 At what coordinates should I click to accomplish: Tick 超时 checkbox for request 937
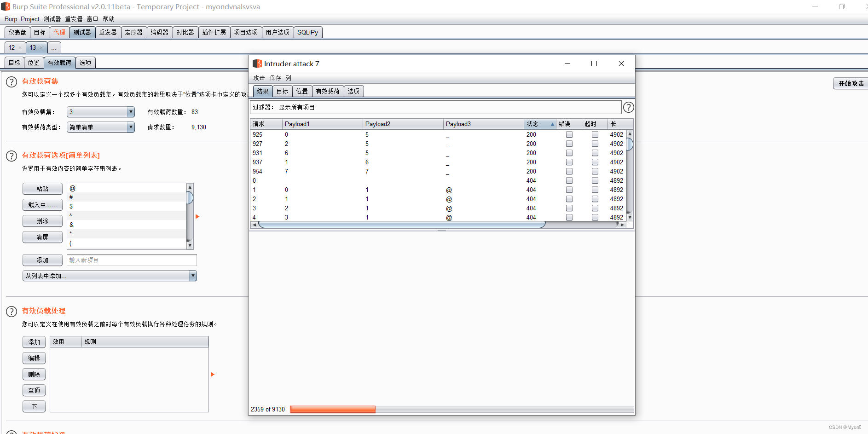click(595, 162)
